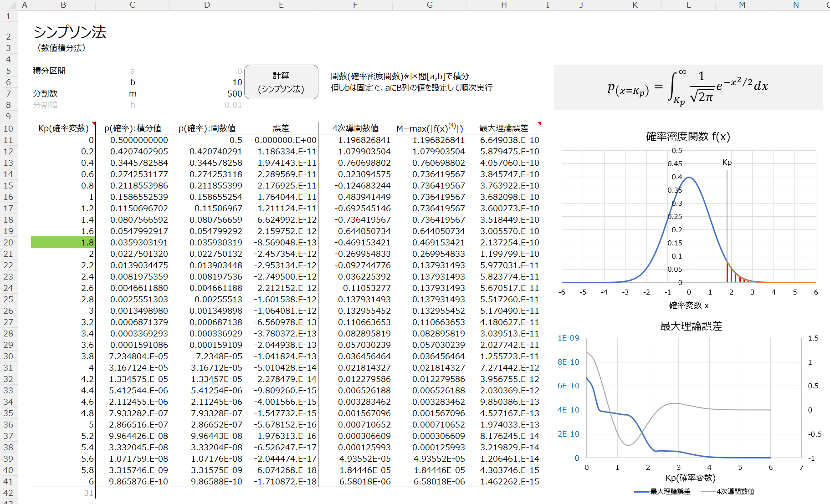Select column E header
830x504 pixels.
281,5
